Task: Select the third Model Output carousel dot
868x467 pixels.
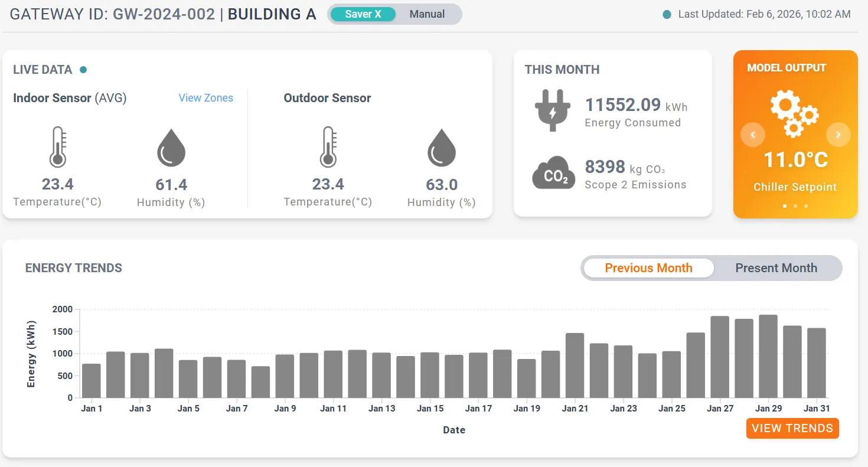Action: click(x=806, y=206)
